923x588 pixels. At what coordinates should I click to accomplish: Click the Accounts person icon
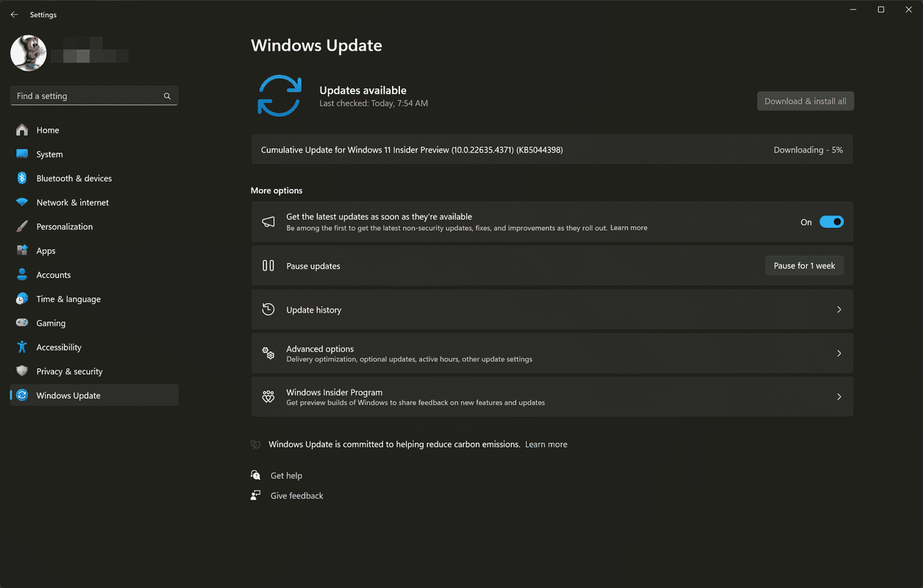[22, 275]
